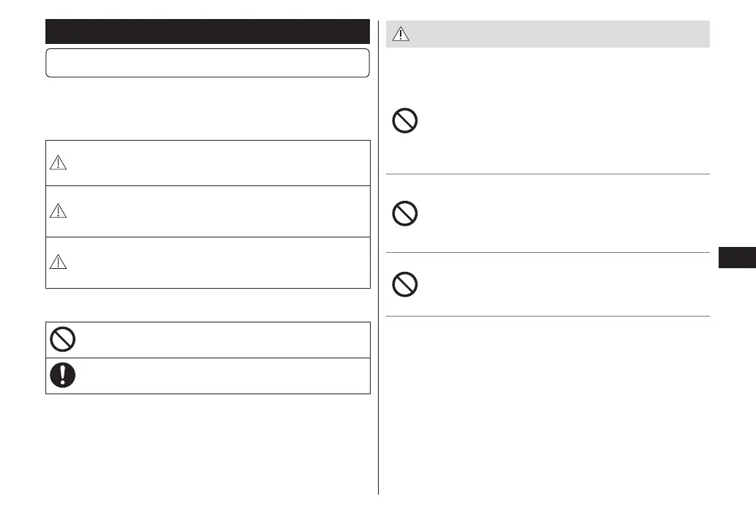The width and height of the screenshot is (756, 532).
Task: Click the separator line below the third prohibition section
Action: tap(548, 317)
